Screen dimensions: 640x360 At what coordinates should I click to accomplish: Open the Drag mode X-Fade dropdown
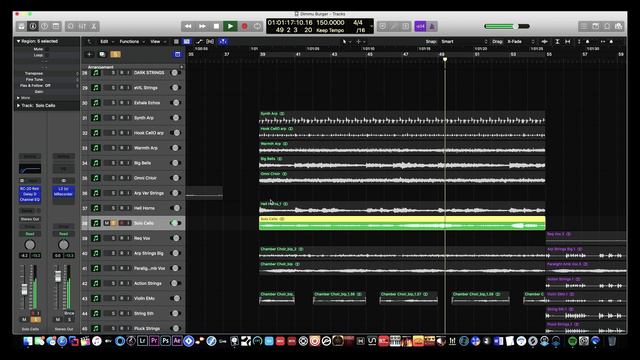coord(520,42)
